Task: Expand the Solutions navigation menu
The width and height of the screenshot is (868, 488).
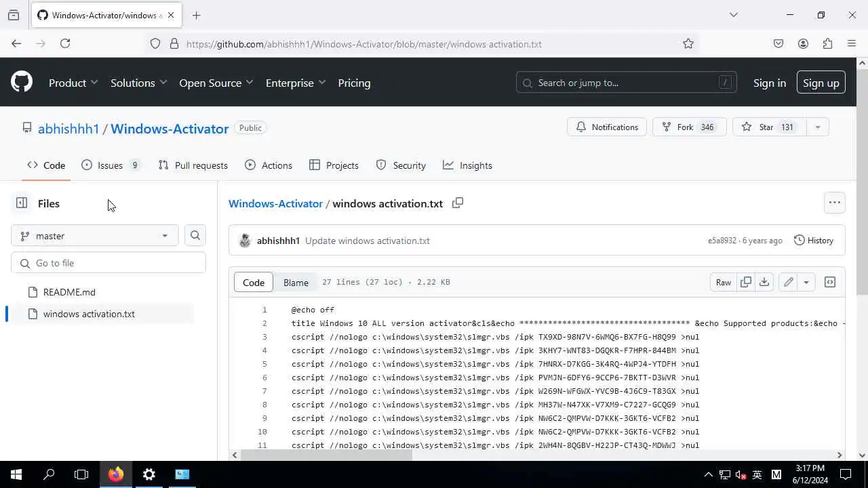Action: pos(139,83)
